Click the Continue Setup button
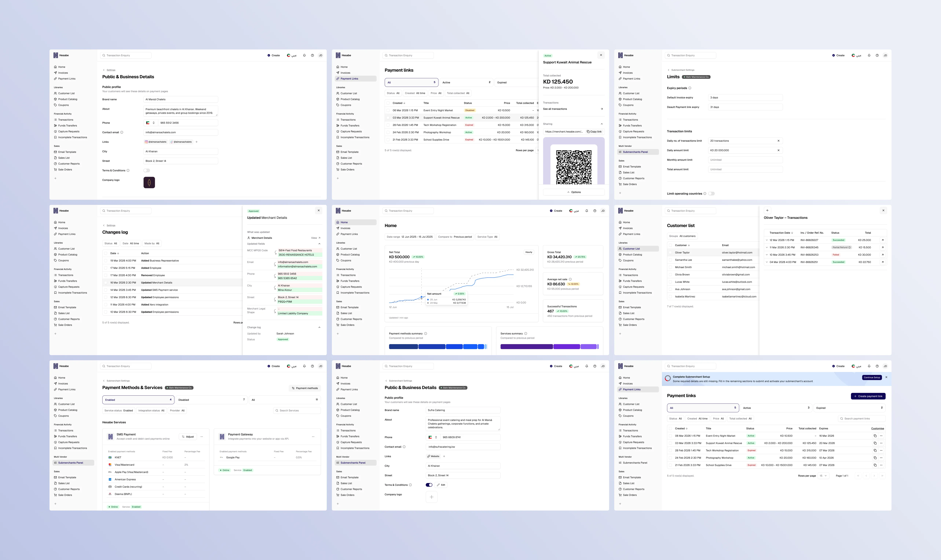The width and height of the screenshot is (941, 560). pos(872,377)
